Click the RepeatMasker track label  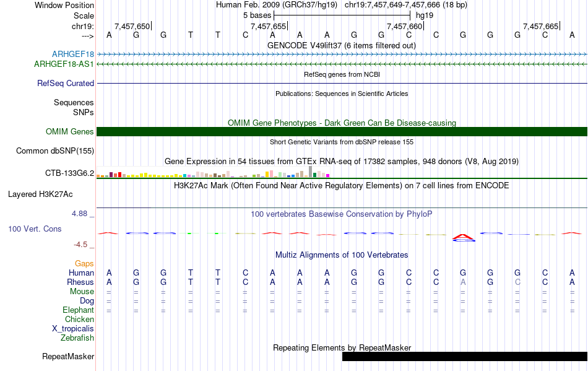coord(68,356)
